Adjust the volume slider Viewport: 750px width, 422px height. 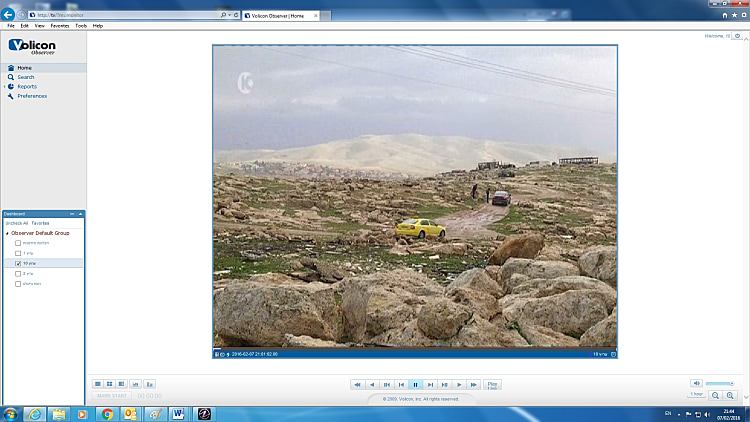[720, 383]
